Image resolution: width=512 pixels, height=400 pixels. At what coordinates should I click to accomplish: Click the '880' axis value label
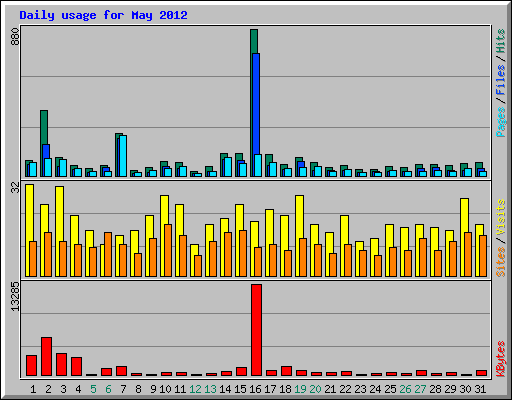pyautogui.click(x=15, y=37)
